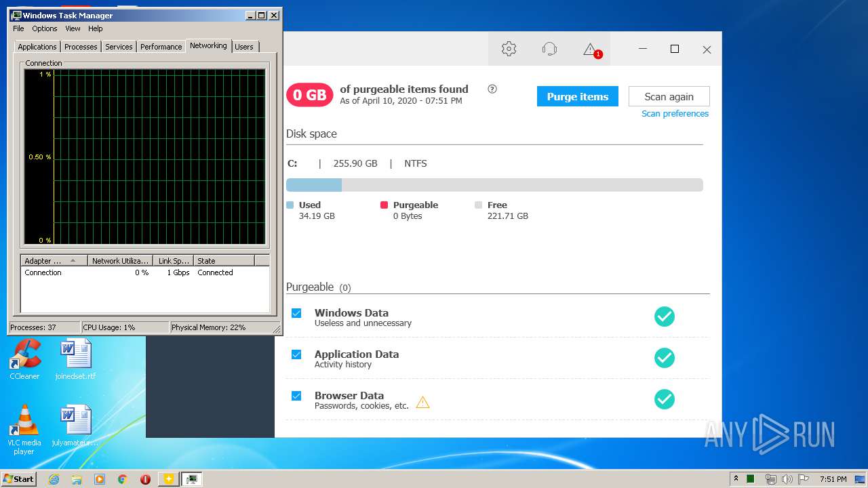Click the taskbar clock showing 7:51 PM

833,479
